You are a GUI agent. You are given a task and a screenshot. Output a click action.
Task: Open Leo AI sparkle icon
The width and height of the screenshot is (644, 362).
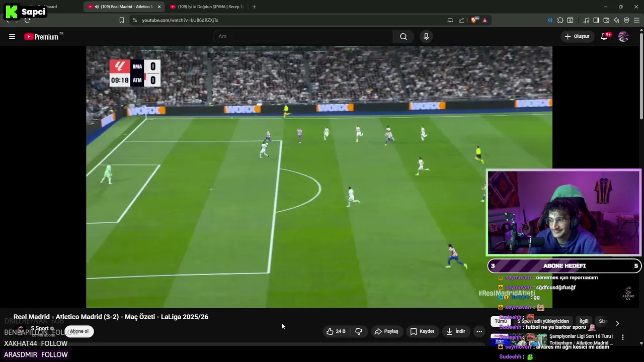[x=616, y=20]
